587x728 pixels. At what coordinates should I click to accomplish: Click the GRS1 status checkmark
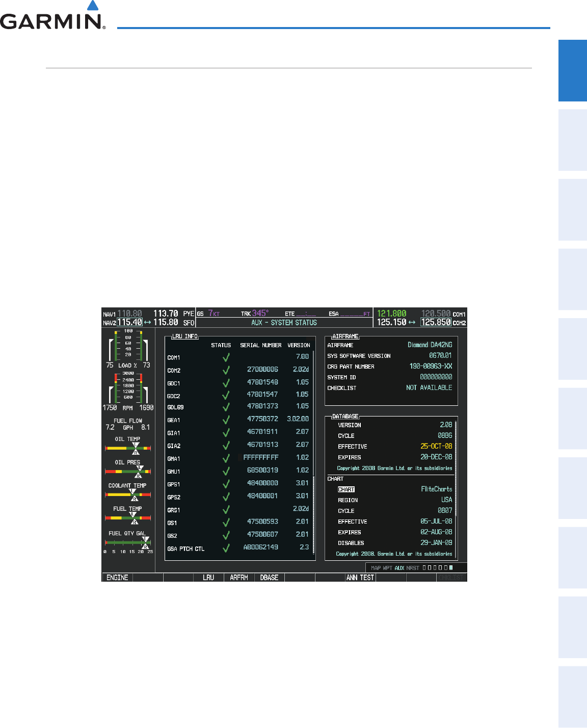(x=226, y=510)
